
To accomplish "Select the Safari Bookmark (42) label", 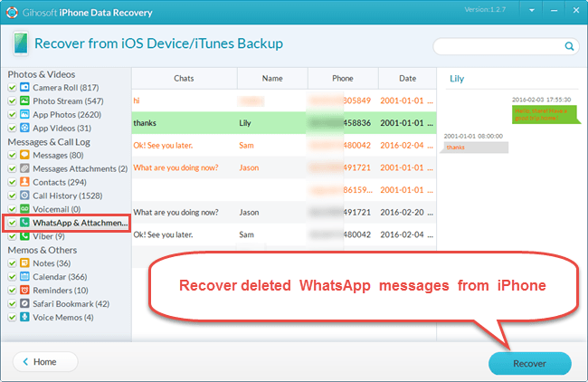I will pos(71,303).
